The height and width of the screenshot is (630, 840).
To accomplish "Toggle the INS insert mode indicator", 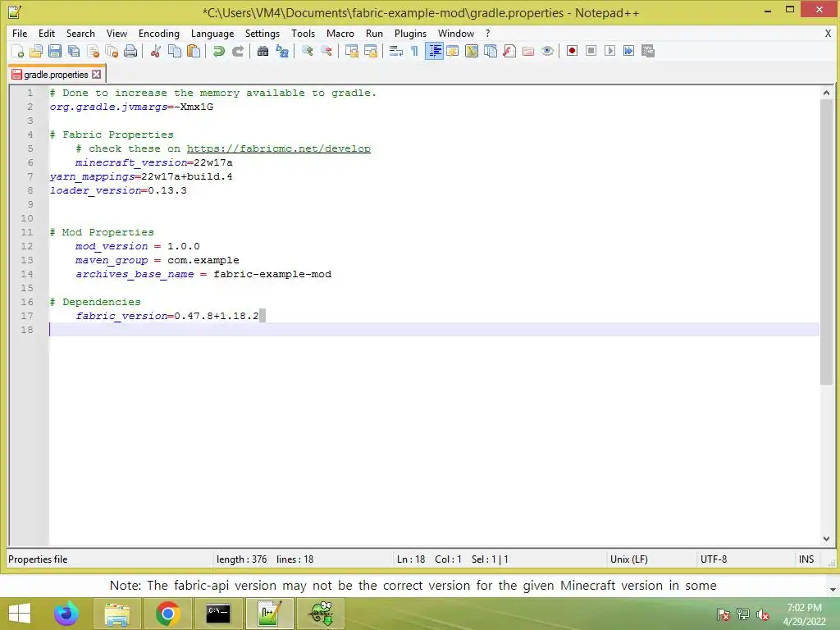I will tap(806, 559).
